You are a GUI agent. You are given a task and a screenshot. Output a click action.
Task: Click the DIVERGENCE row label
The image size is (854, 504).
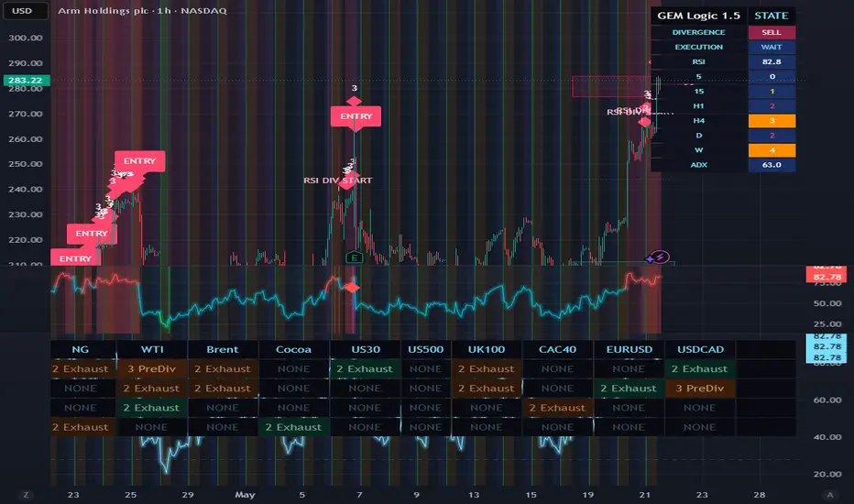pyautogui.click(x=699, y=32)
